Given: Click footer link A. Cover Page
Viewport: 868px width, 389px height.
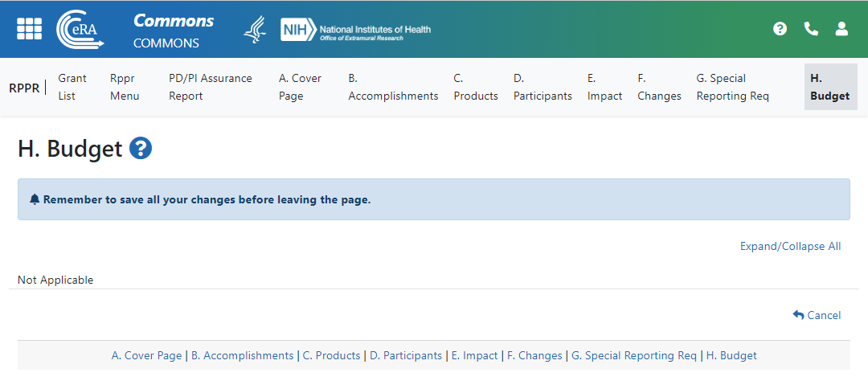Looking at the screenshot, I should (146, 355).
